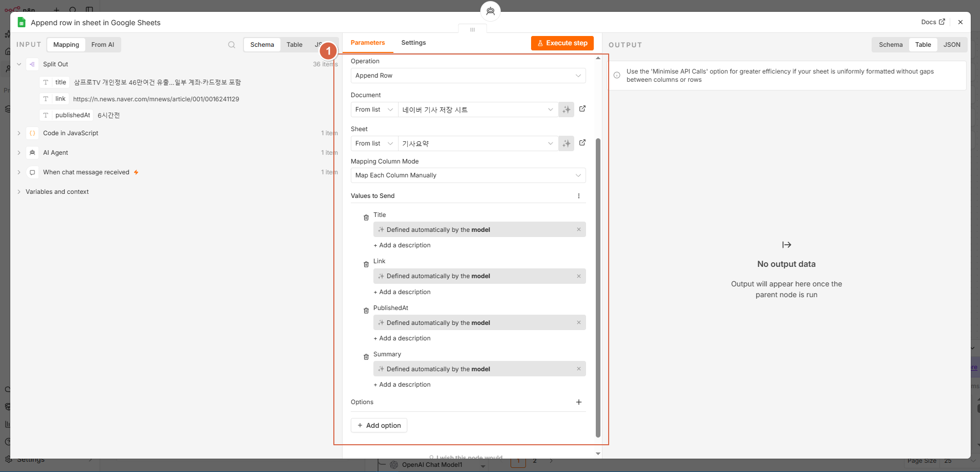Open Sheet in new tab via external link icon
The image size is (980, 472).
(x=582, y=143)
